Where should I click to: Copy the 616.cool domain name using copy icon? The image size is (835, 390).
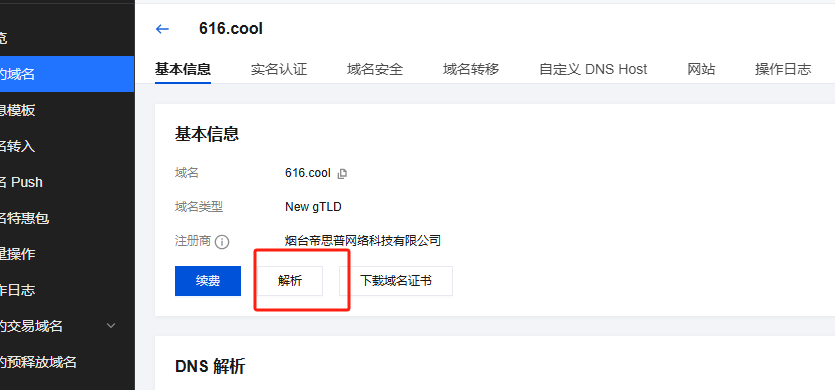click(x=342, y=174)
